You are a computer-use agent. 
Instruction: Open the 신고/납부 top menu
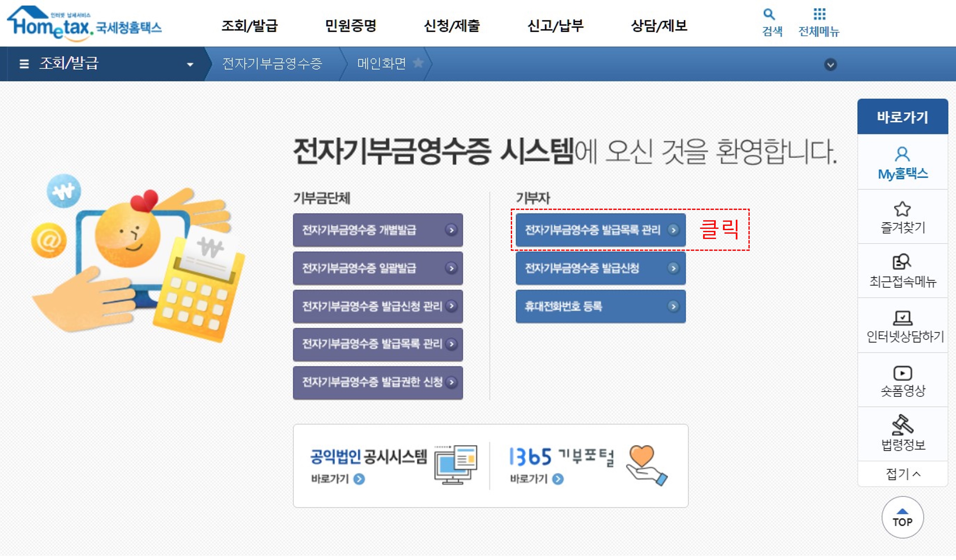pos(555,26)
